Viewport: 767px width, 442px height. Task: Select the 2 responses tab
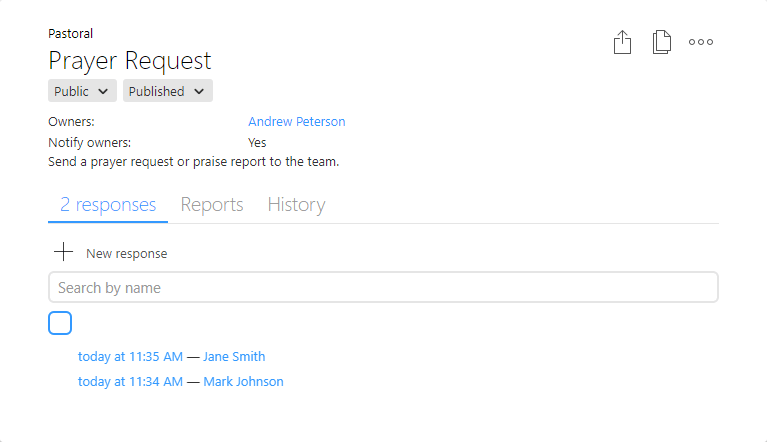pyautogui.click(x=108, y=204)
